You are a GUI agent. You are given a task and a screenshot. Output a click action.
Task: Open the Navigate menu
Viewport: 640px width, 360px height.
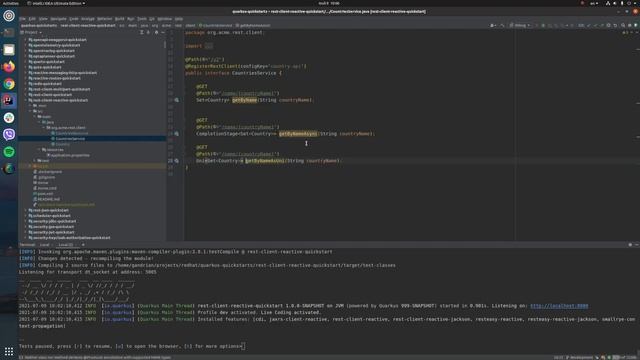pyautogui.click(x=58, y=19)
